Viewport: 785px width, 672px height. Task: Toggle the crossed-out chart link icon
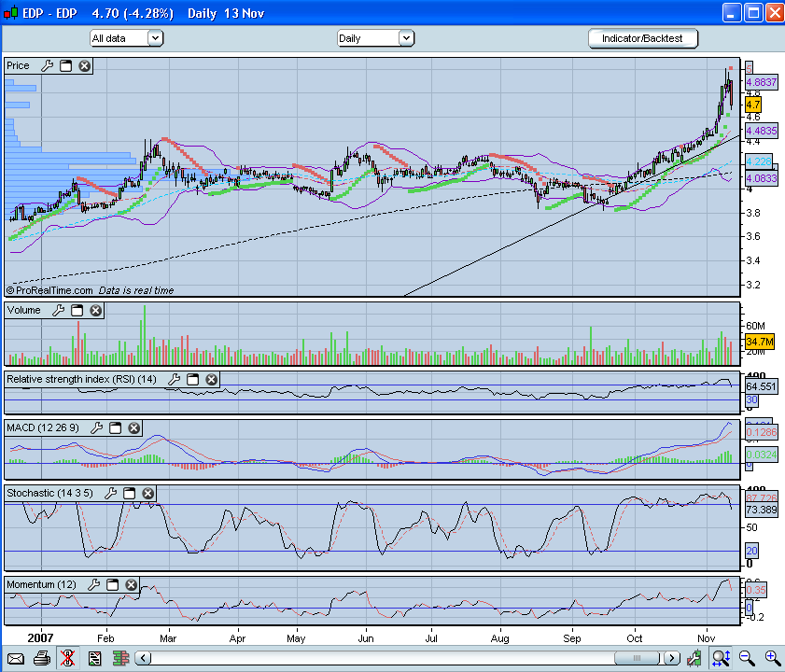coord(67,658)
